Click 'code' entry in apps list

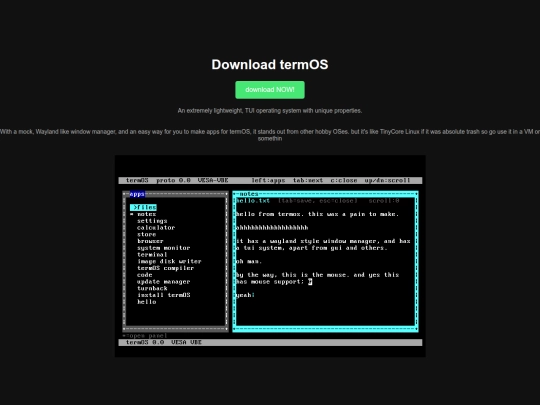point(145,275)
